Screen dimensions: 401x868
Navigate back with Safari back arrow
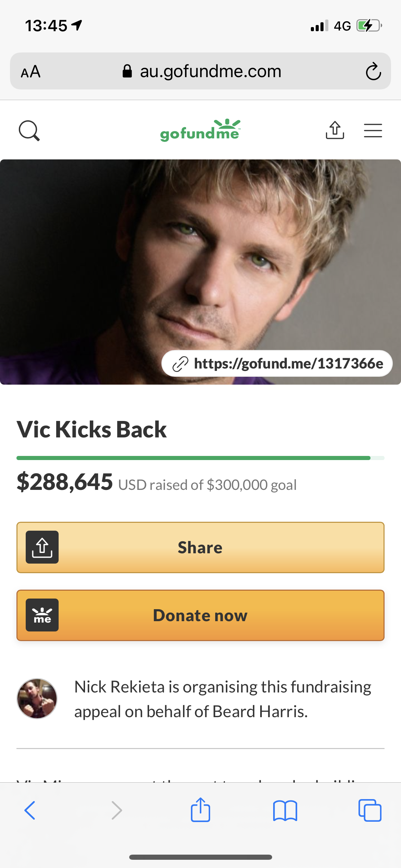[30, 810]
